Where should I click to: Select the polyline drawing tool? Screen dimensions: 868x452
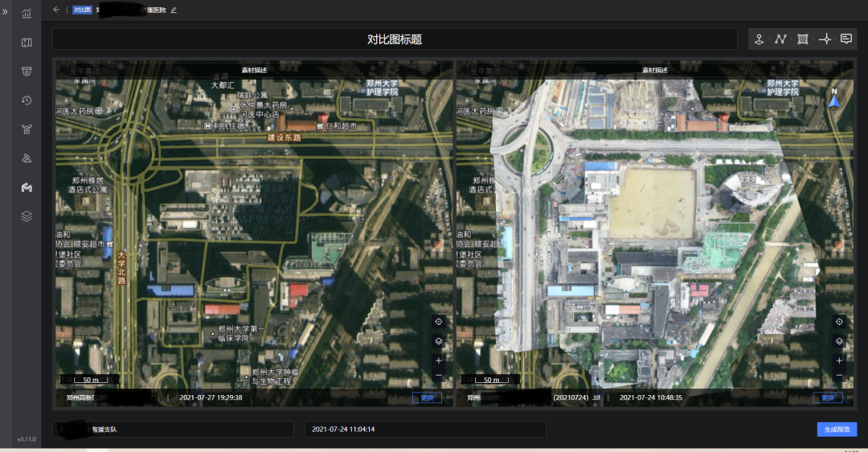780,39
